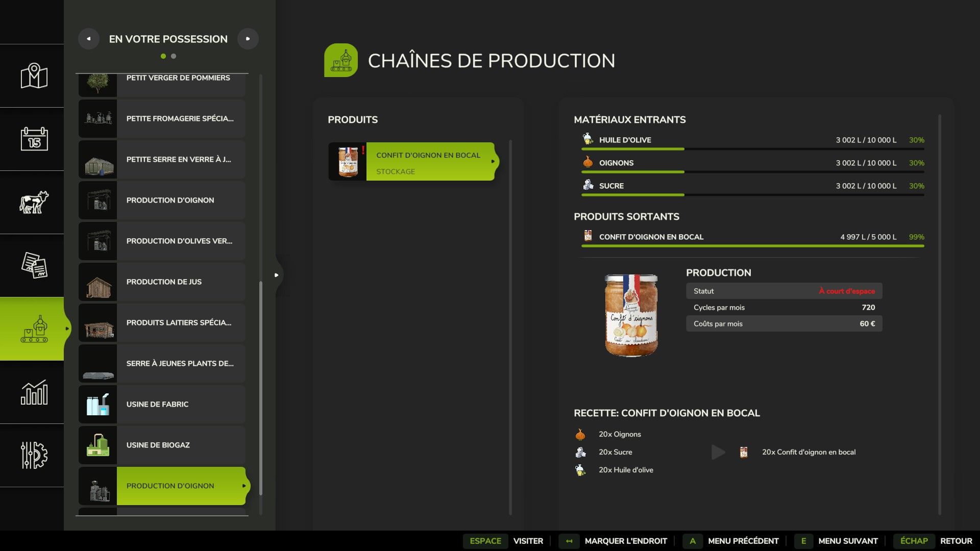
Task: Go to next category with right arrow
Action: (x=248, y=39)
